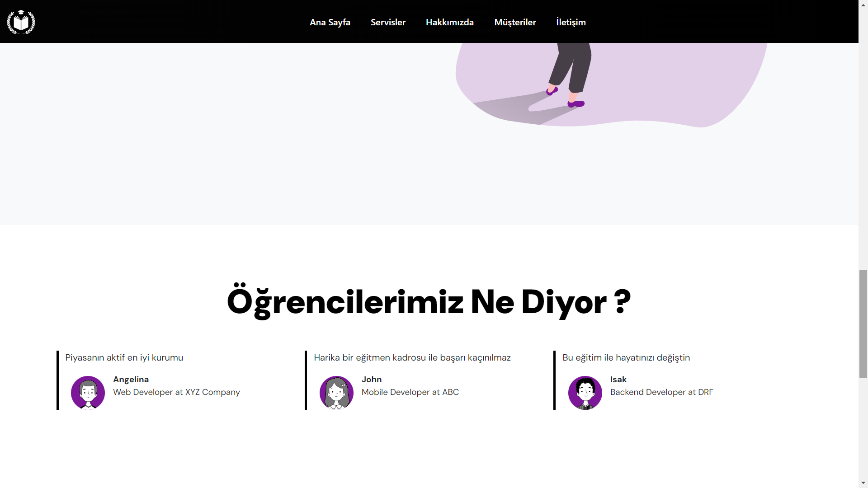Screen dimensions: 868x488
Task: Click 'Web Developer at XYZ Company' text
Action: click(176, 392)
